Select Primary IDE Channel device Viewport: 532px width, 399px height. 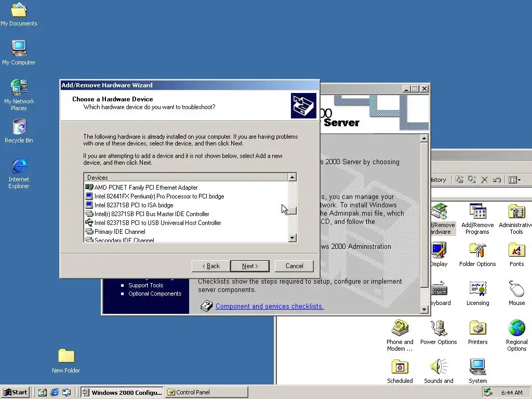(186, 231)
